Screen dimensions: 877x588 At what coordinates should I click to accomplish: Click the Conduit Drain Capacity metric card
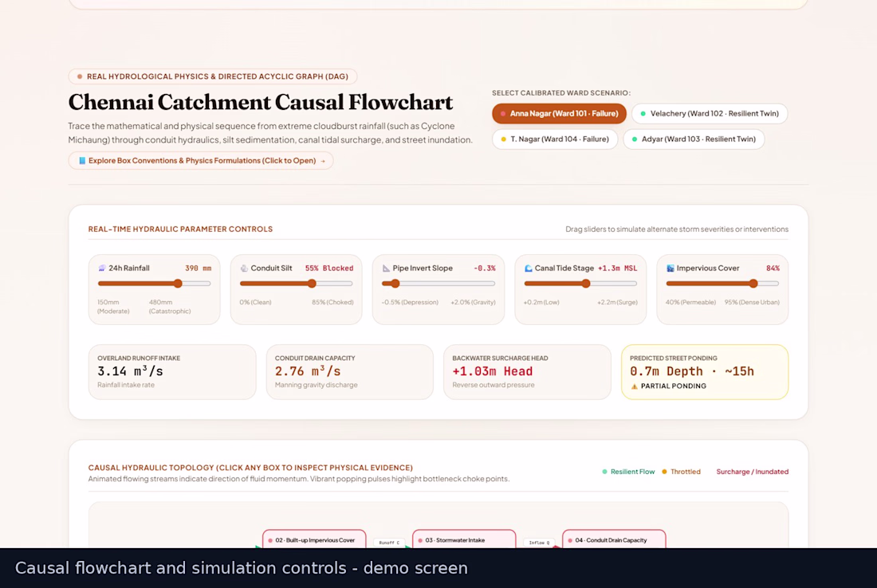(x=349, y=372)
